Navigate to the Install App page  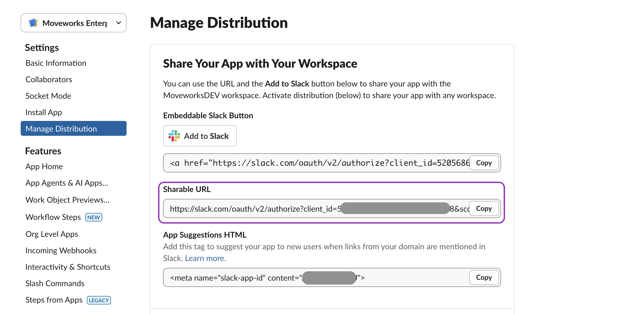[x=44, y=112]
